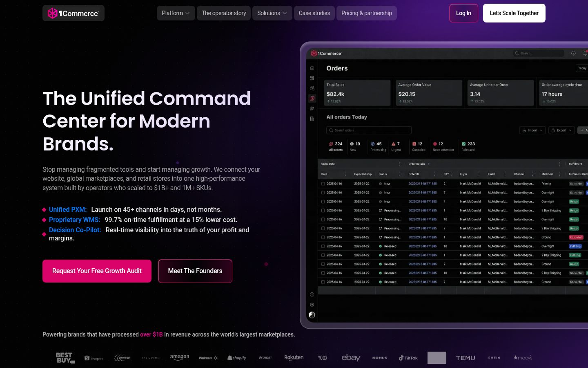Viewport: 588px width, 368px height.
Task: Click the Best Buy logo in the brand strip
Action: click(65, 358)
